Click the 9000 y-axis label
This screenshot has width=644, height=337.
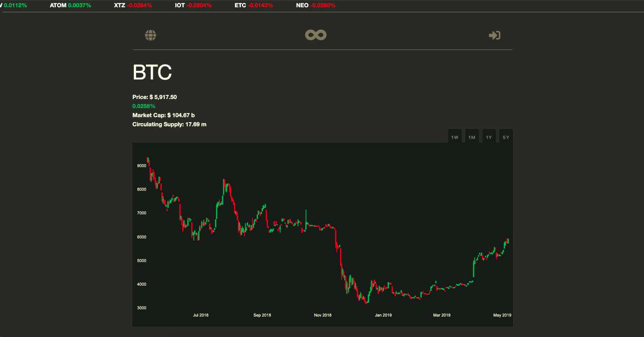[141, 166]
